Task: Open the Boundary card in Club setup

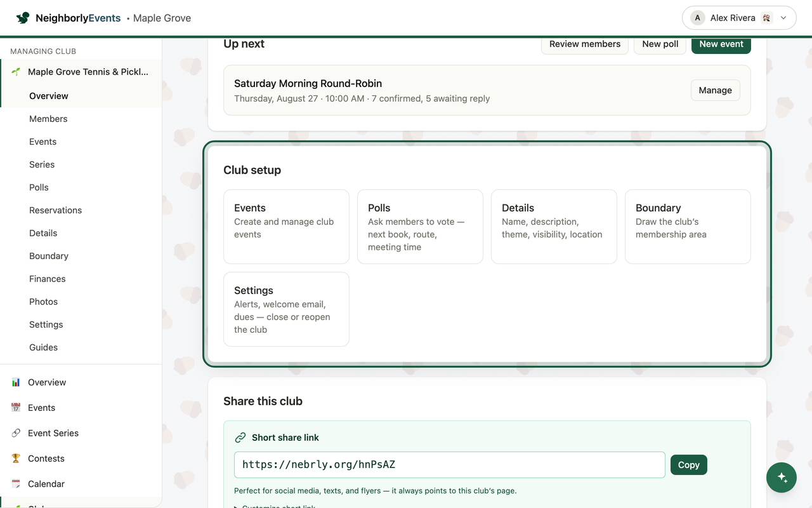Action: (x=688, y=227)
